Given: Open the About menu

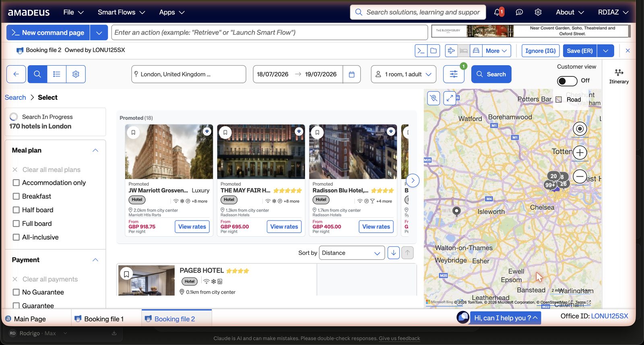Looking at the screenshot, I should [570, 12].
